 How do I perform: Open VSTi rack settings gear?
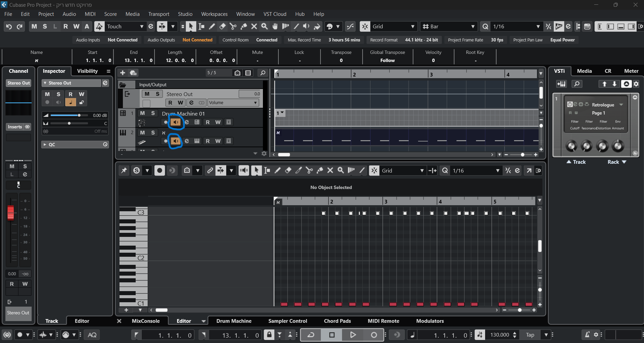[x=636, y=84]
